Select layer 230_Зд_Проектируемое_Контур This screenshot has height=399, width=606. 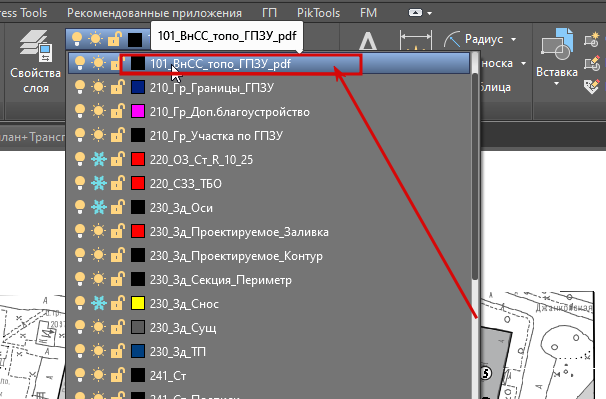[x=236, y=256]
